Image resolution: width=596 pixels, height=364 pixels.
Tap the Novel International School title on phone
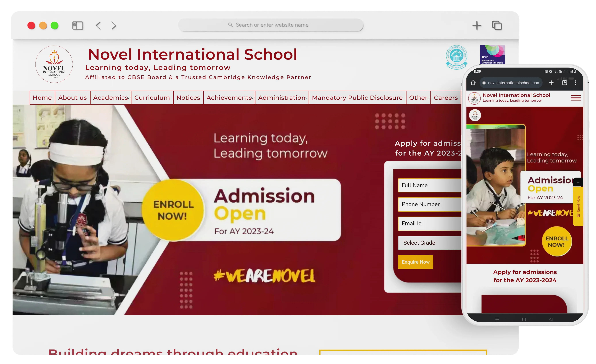click(x=516, y=95)
